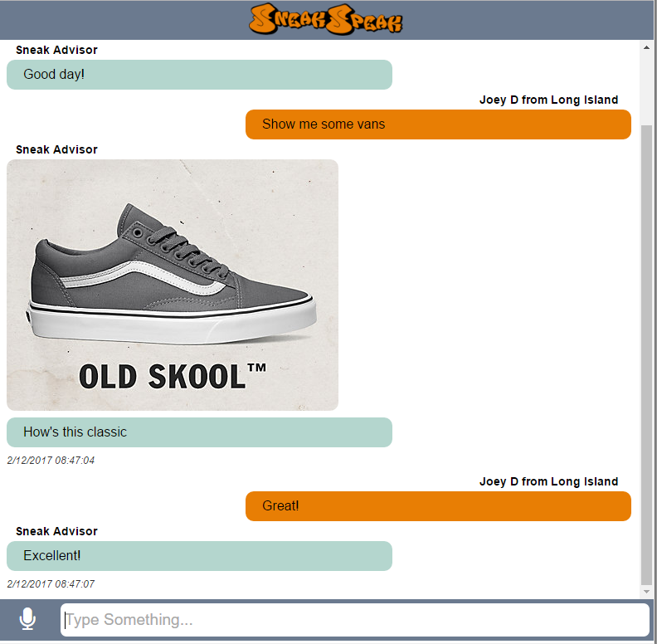The width and height of the screenshot is (657, 644).
Task: Click the 'Excellent!' message bubble
Action: coord(199,556)
